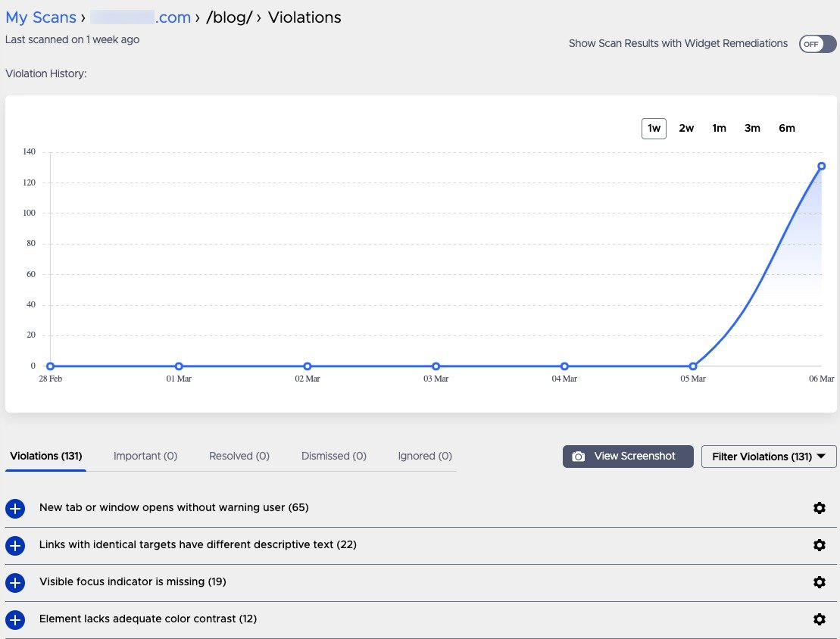Image resolution: width=840 pixels, height=639 pixels.
Task: Select the 2w time range option
Action: coord(686,128)
